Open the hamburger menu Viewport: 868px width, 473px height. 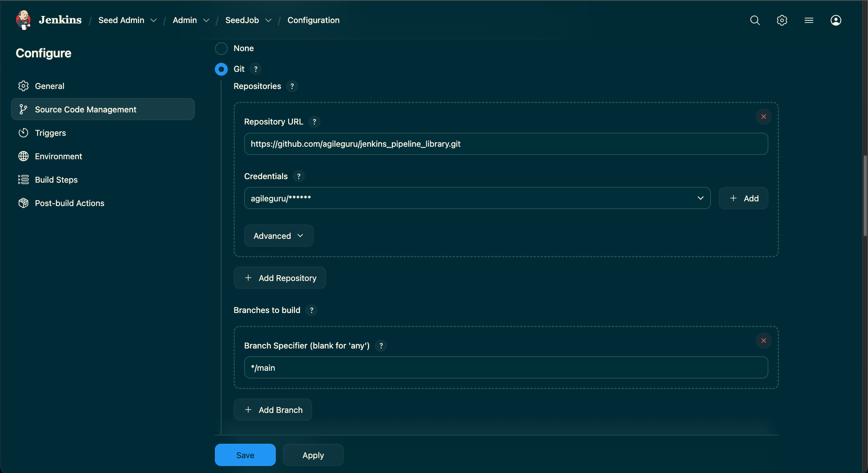(x=809, y=20)
